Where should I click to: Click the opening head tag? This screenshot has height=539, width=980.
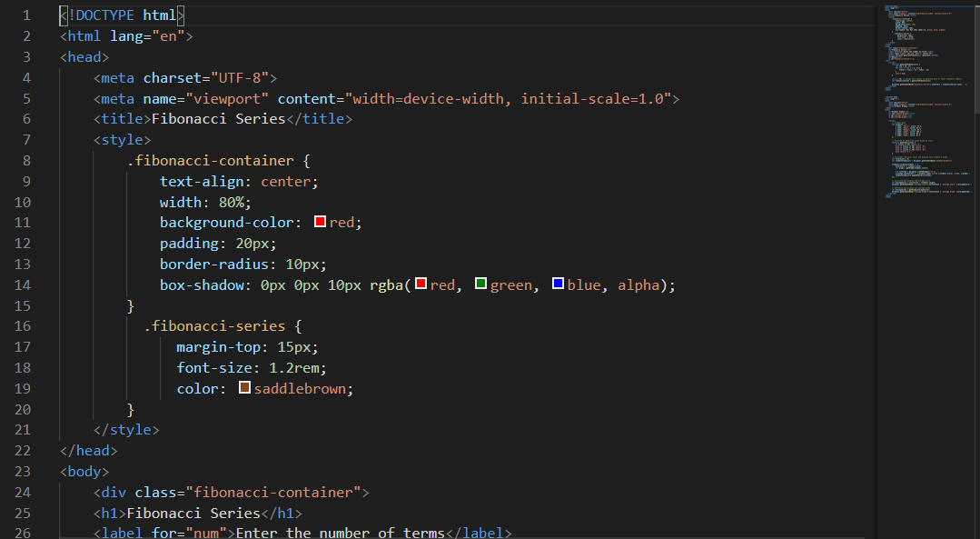click(84, 57)
